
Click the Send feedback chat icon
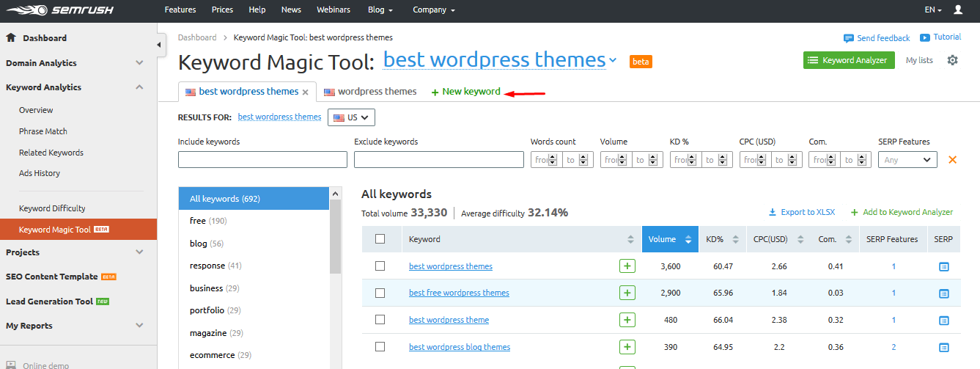click(849, 38)
